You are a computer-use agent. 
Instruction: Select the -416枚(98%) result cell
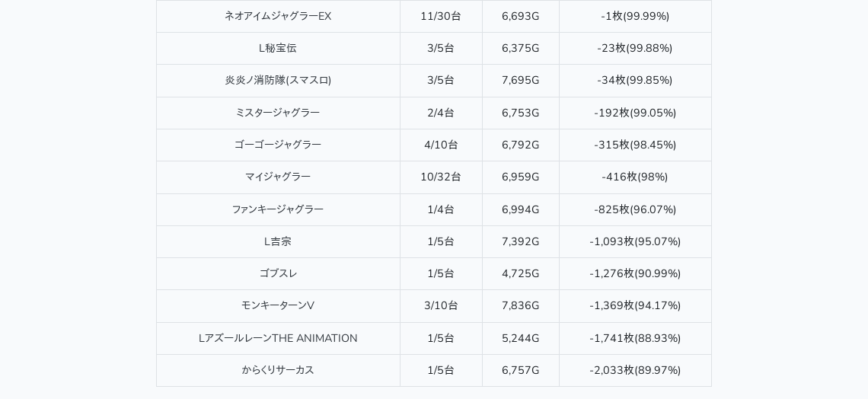click(635, 177)
